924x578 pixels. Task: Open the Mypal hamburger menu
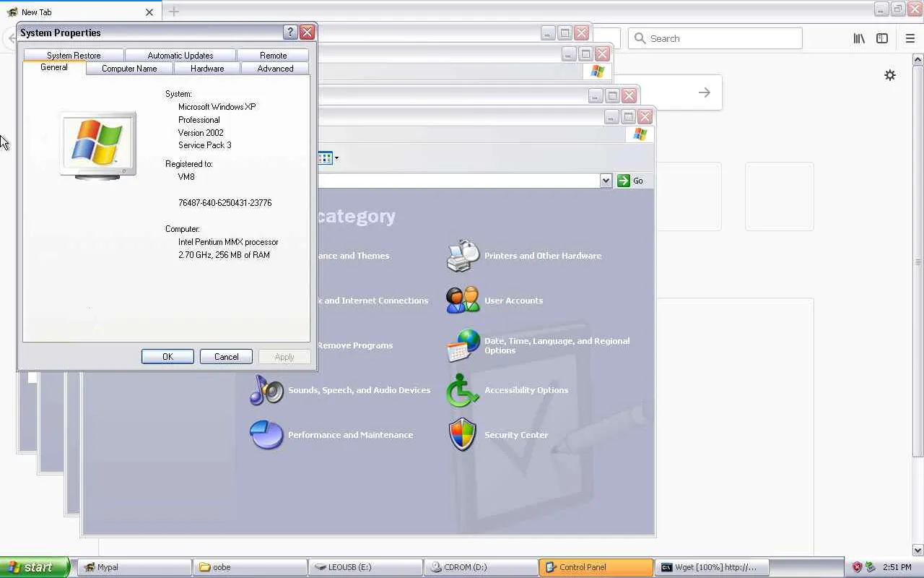910,38
